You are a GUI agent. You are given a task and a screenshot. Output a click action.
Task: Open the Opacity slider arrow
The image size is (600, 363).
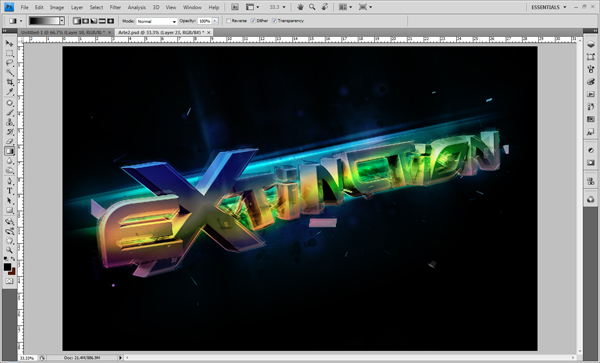(215, 21)
